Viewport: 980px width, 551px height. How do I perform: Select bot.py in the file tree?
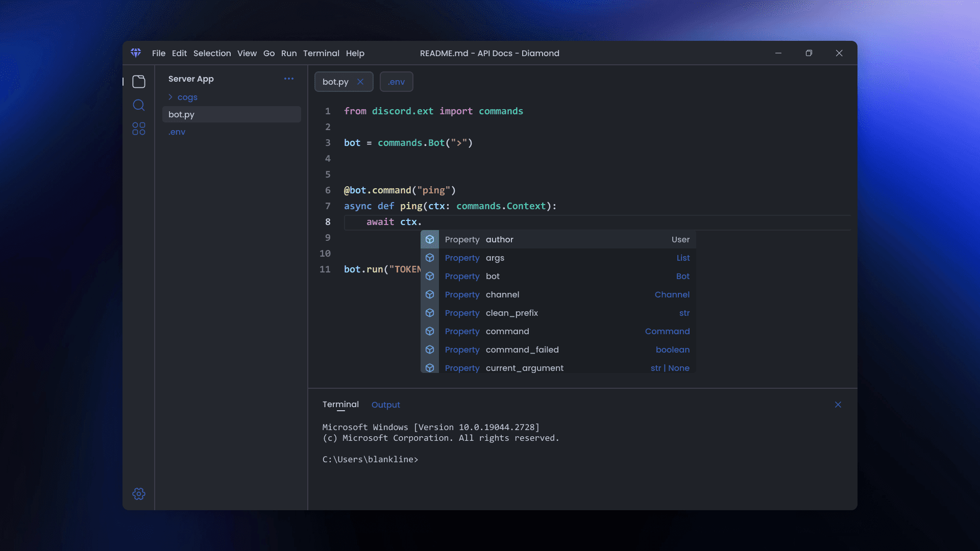click(232, 114)
